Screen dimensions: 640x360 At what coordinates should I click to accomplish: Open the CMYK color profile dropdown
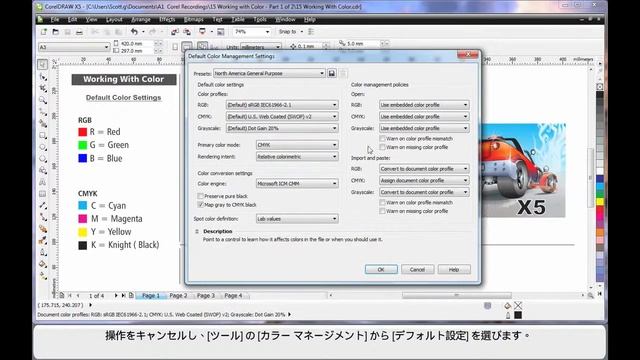[x=282, y=116]
